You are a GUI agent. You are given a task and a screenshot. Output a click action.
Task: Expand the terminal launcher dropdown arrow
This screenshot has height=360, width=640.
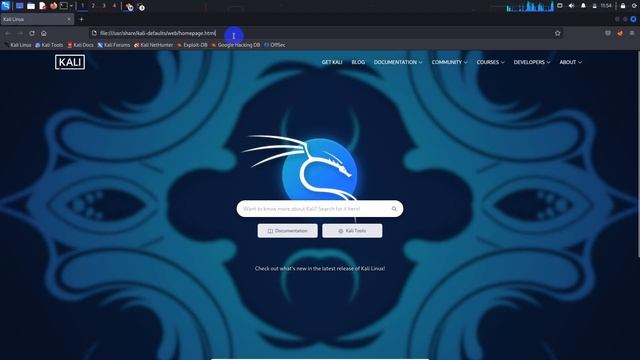tap(71, 6)
